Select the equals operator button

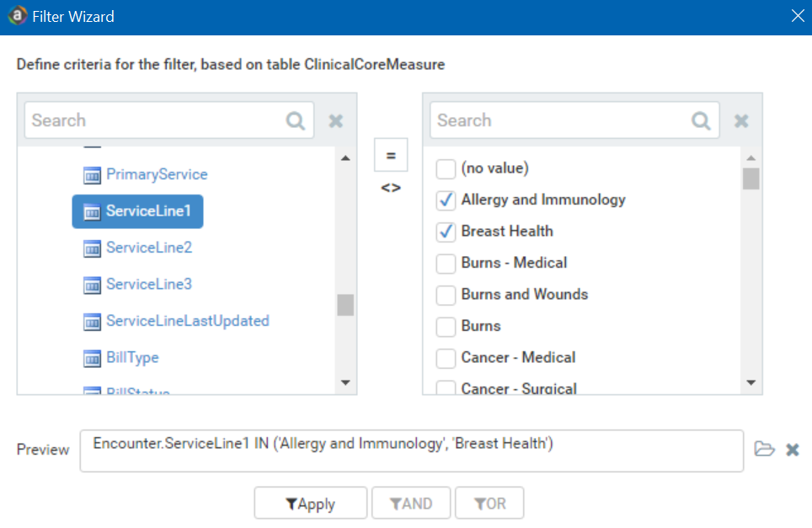pos(391,155)
